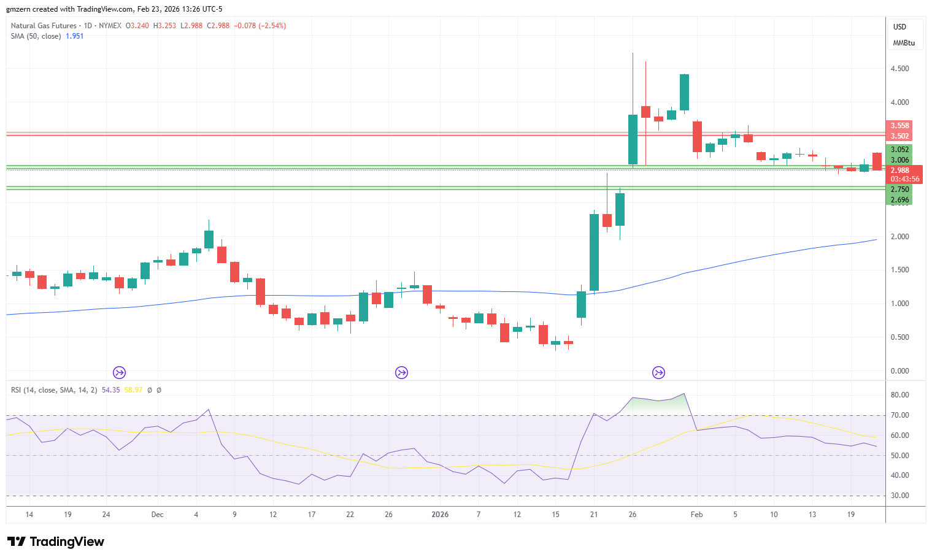Click the 'gmzern created with TradingView.com' caption
The image size is (932, 560).
coord(70,9)
